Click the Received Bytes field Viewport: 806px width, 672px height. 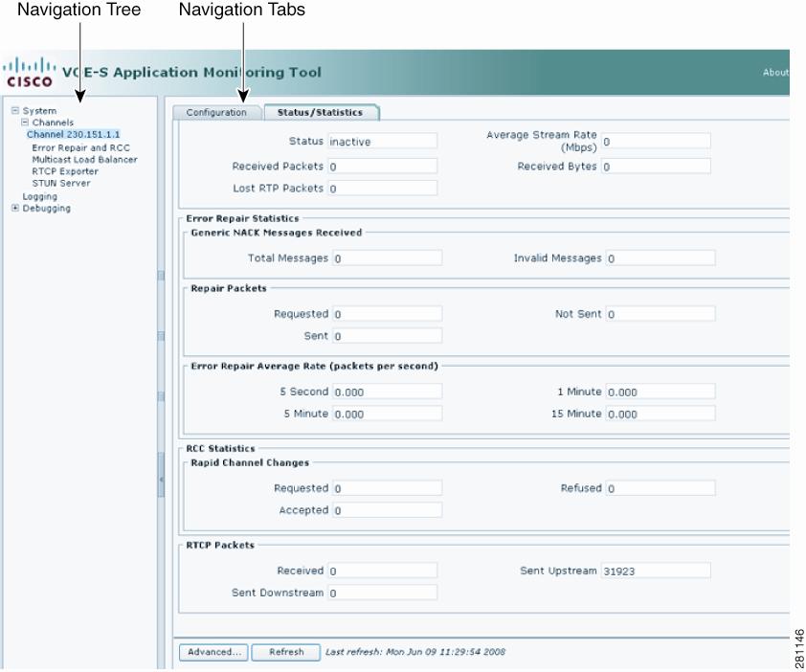coord(657,167)
